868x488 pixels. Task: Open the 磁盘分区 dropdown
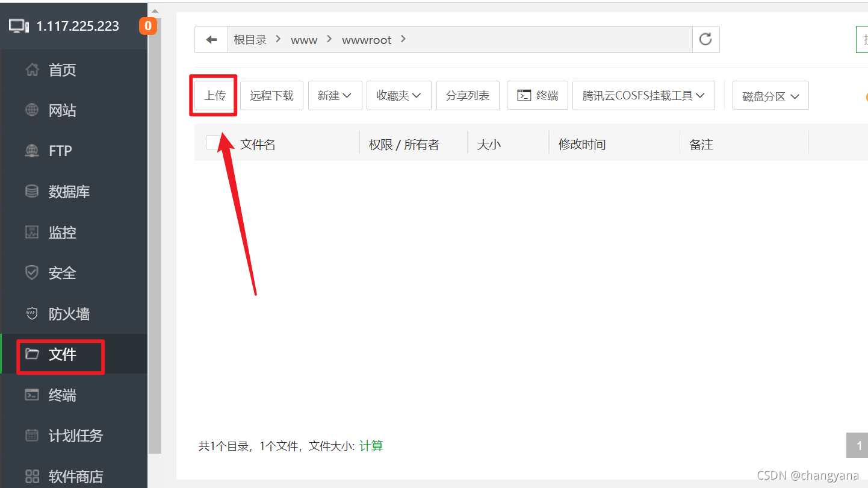pos(770,96)
